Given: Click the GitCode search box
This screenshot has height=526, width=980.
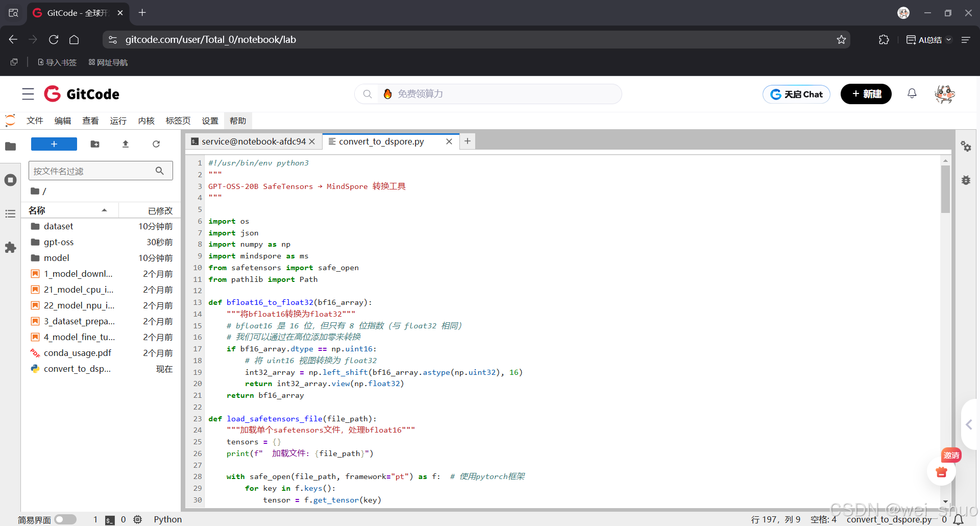Looking at the screenshot, I should pos(488,94).
